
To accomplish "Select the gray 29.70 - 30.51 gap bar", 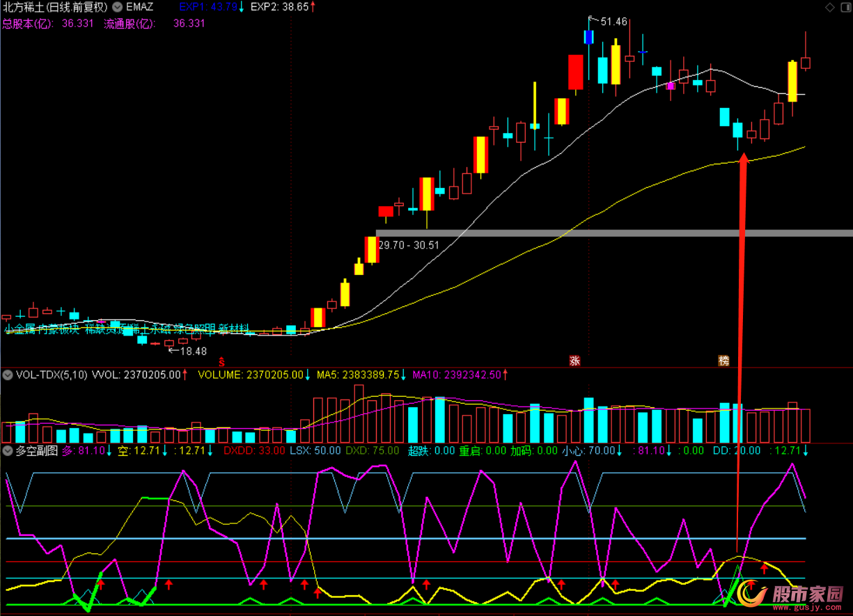I will [613, 233].
